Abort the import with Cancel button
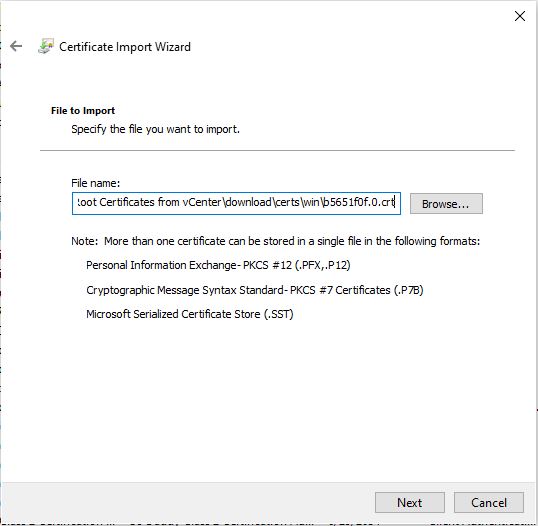Image resolution: width=538 pixels, height=526 pixels. (x=489, y=503)
